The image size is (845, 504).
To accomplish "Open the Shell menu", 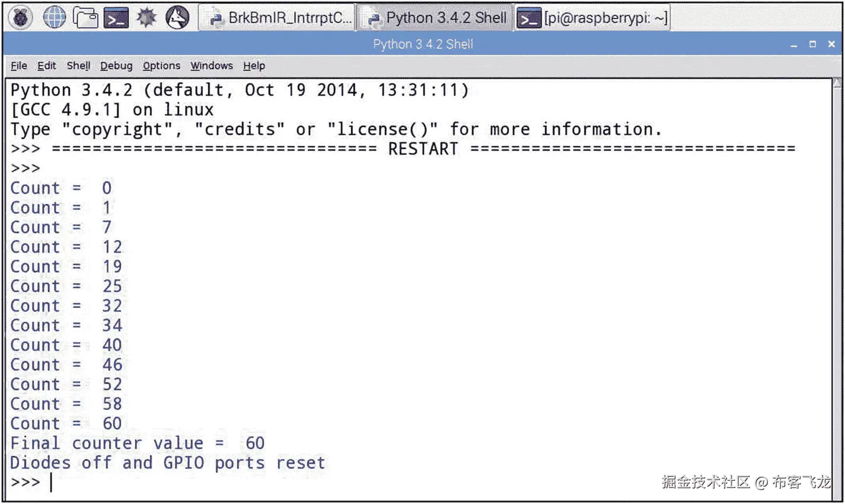I will pos(78,66).
